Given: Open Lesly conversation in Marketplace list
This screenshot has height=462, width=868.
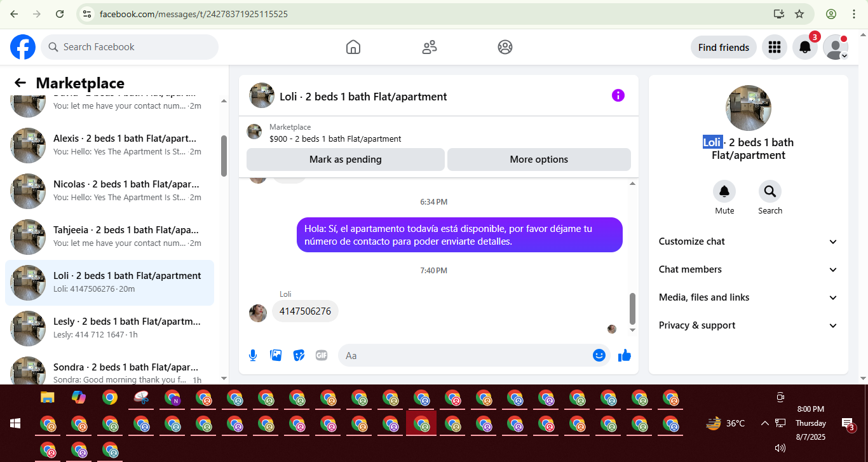Looking at the screenshot, I should [x=109, y=329].
